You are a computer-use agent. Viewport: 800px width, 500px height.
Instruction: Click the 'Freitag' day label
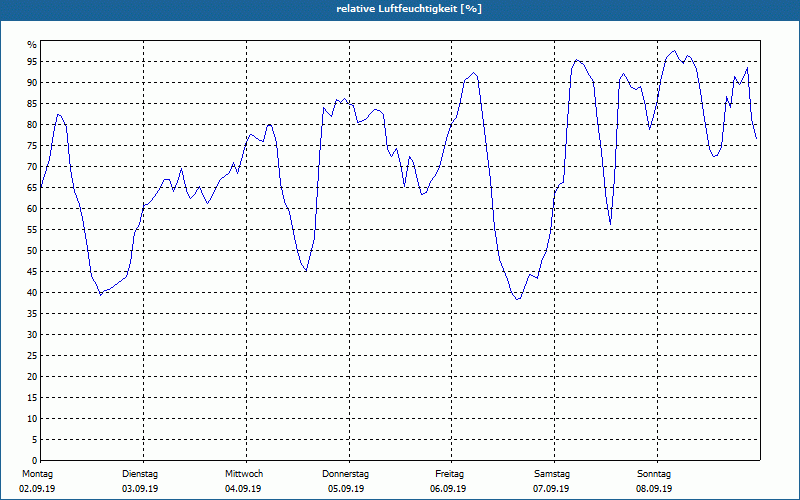(x=449, y=474)
